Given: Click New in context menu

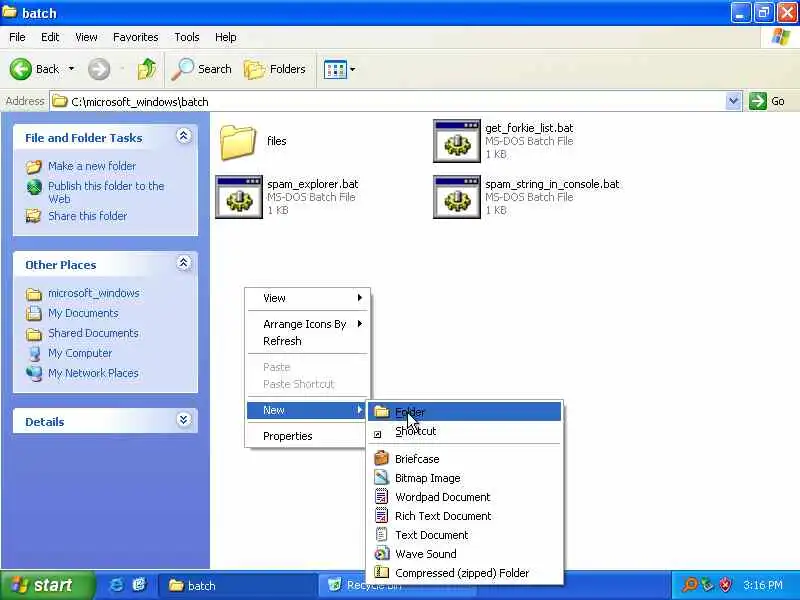Looking at the screenshot, I should point(307,411).
